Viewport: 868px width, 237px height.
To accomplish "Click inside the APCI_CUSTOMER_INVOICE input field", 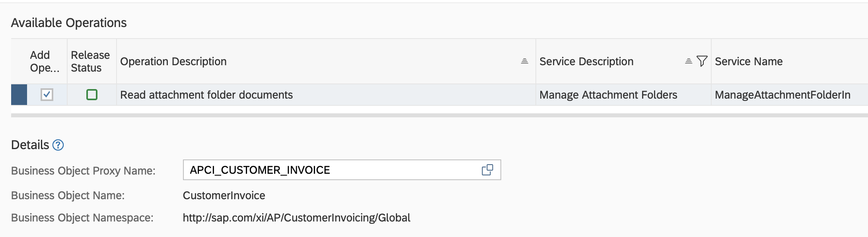I will 318,170.
